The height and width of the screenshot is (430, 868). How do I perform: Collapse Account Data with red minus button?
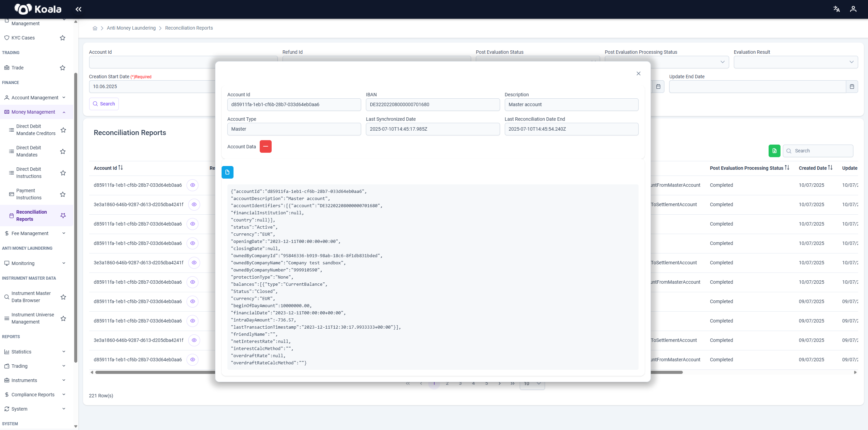tap(266, 147)
